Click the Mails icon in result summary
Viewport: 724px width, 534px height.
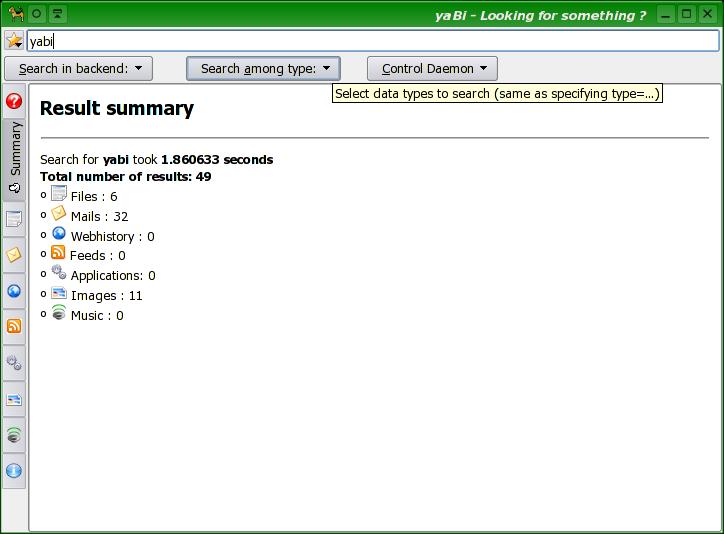59,213
